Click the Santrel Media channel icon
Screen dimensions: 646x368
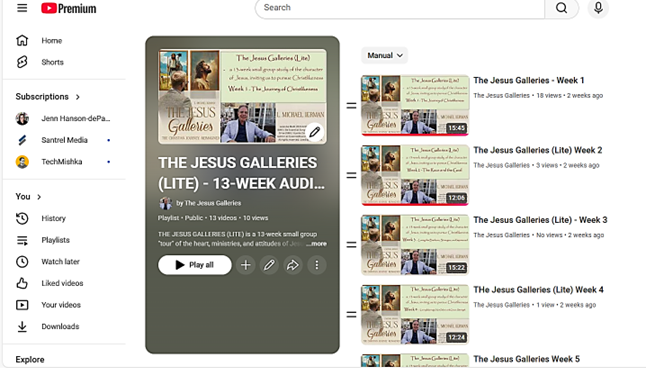22,140
